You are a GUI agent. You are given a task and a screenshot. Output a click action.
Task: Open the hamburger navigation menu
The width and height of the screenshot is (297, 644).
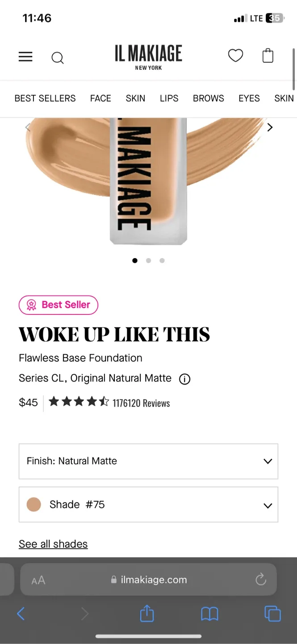click(25, 57)
